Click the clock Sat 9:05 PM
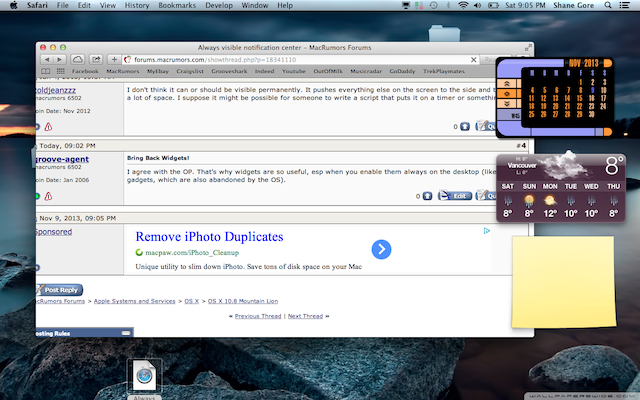Viewport: 640px width, 400px height. (x=525, y=5)
